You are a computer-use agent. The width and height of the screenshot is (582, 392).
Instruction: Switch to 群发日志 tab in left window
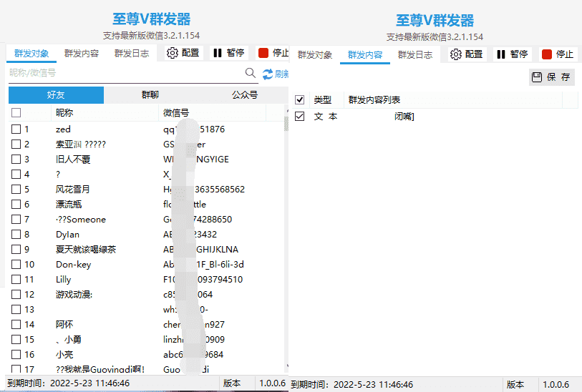132,54
